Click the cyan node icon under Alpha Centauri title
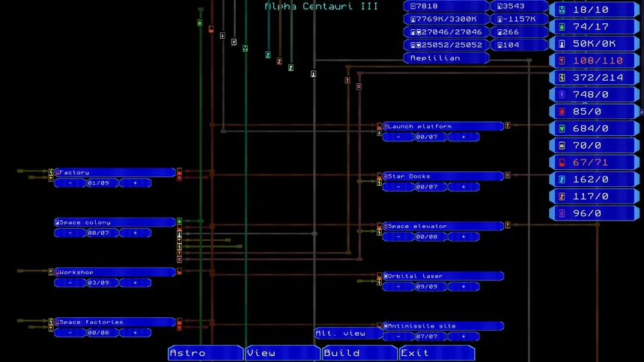The height and width of the screenshot is (362, 644). 268,55
